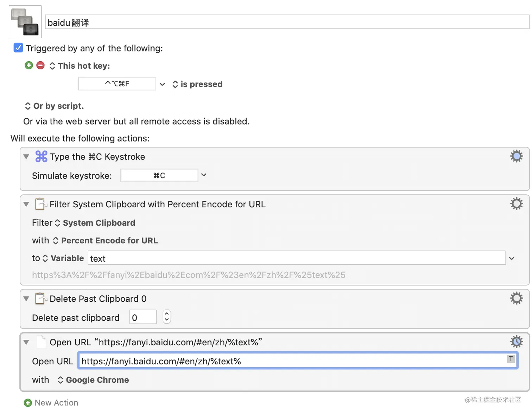Viewport: 532px width, 414px height.
Task: Open dropdown arrow next to hot key field
Action: click(x=162, y=84)
